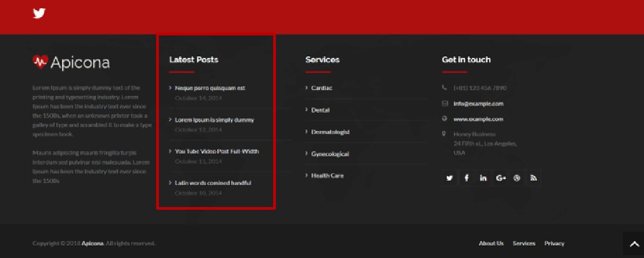Open About Us in the footer menu
Image resolution: width=644 pixels, height=258 pixels.
491,244
